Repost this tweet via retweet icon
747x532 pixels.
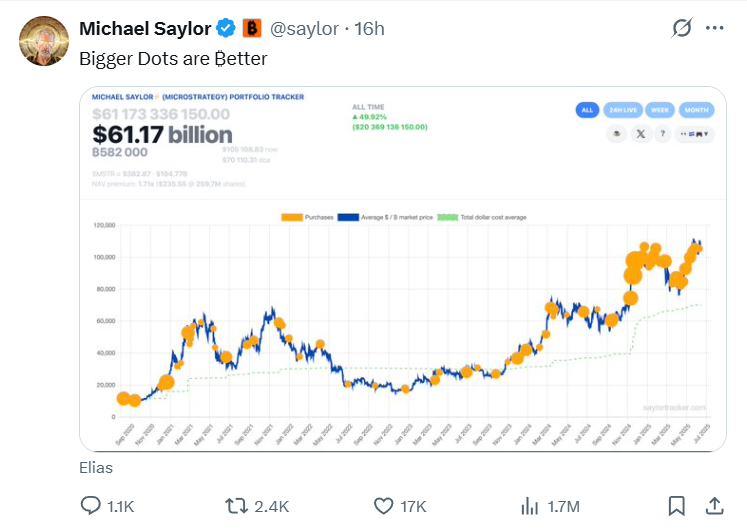[237, 506]
